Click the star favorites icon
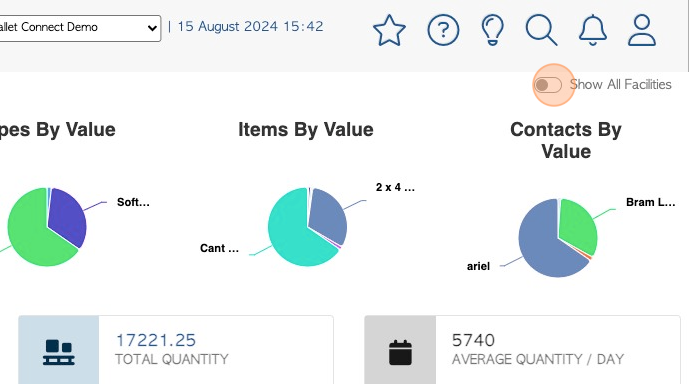This screenshot has height=384, width=689. pyautogui.click(x=389, y=30)
